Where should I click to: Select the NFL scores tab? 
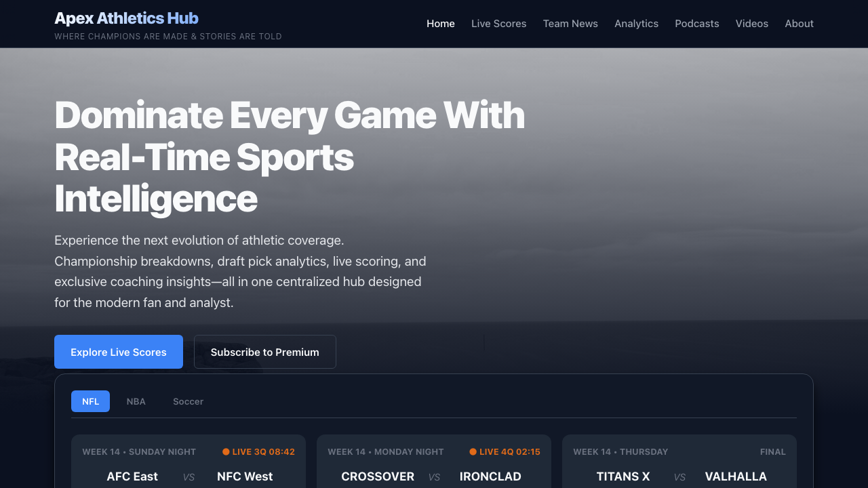pos(91,401)
